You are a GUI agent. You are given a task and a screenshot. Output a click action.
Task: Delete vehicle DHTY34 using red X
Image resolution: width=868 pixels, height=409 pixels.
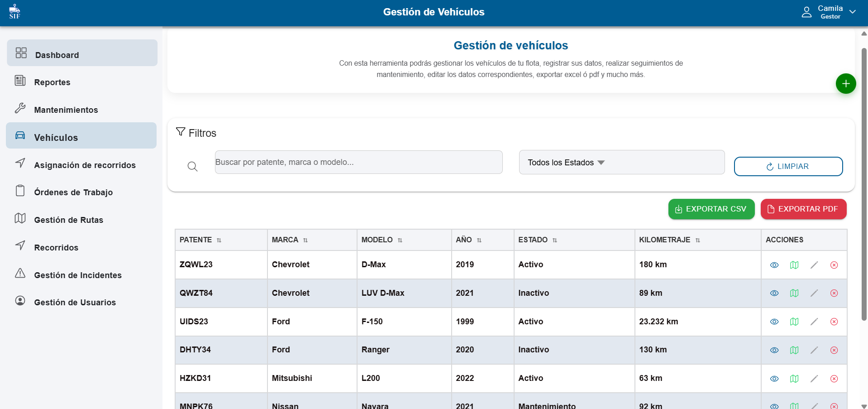[x=834, y=350]
